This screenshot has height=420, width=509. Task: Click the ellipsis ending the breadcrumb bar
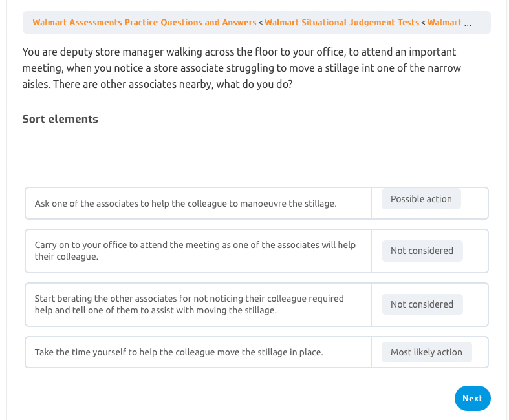click(468, 23)
